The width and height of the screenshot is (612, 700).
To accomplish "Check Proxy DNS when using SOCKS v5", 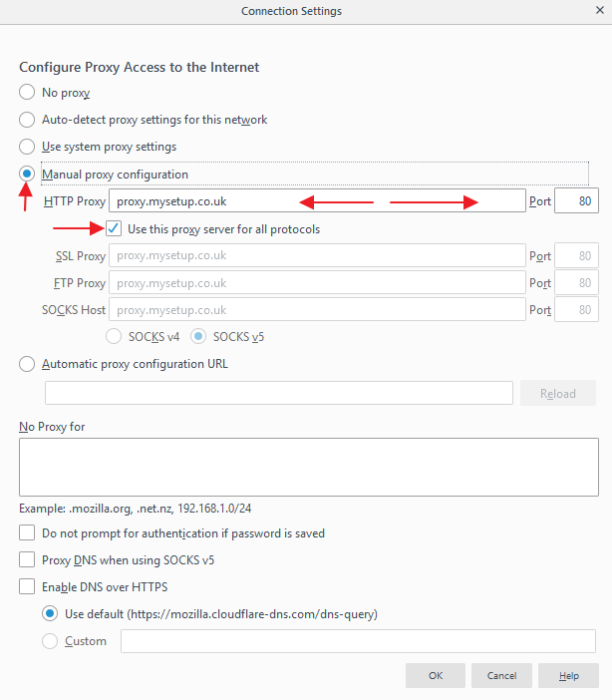I will 27,559.
